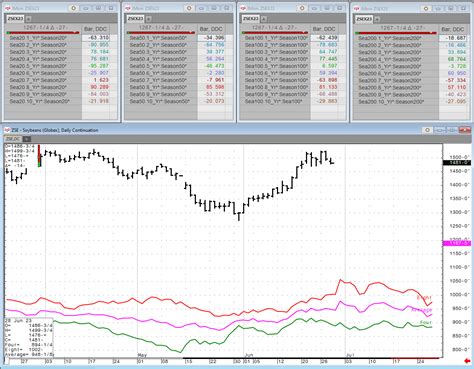Image resolution: width=474 pixels, height=369 pixels.
Task: Click red range bar in Sea20 window header
Action: click(43, 33)
